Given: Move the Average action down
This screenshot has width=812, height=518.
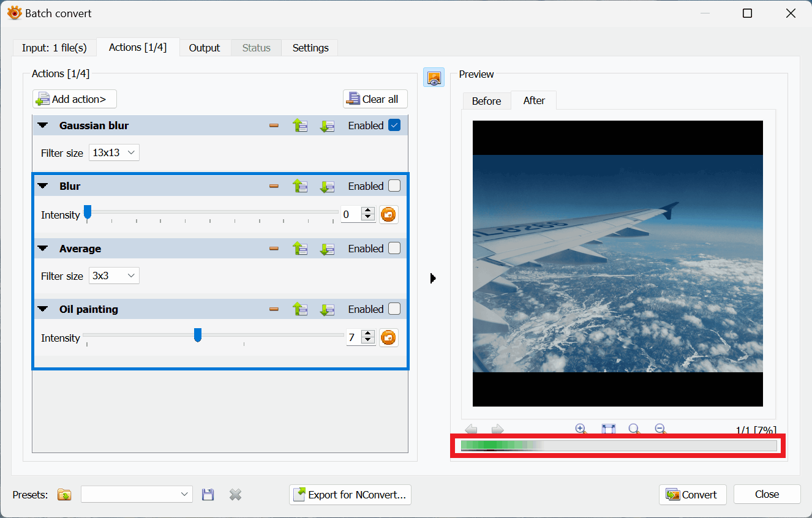Looking at the screenshot, I should coord(327,249).
